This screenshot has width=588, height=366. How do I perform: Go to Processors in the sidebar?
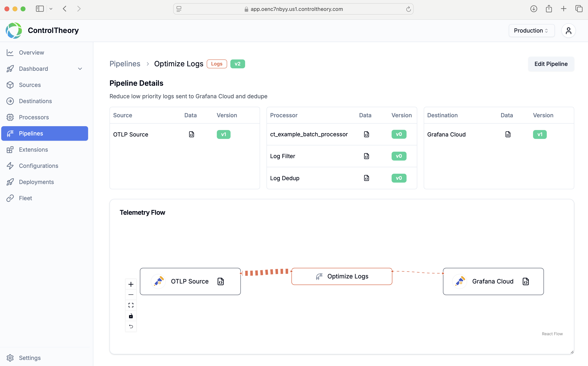pos(34,117)
